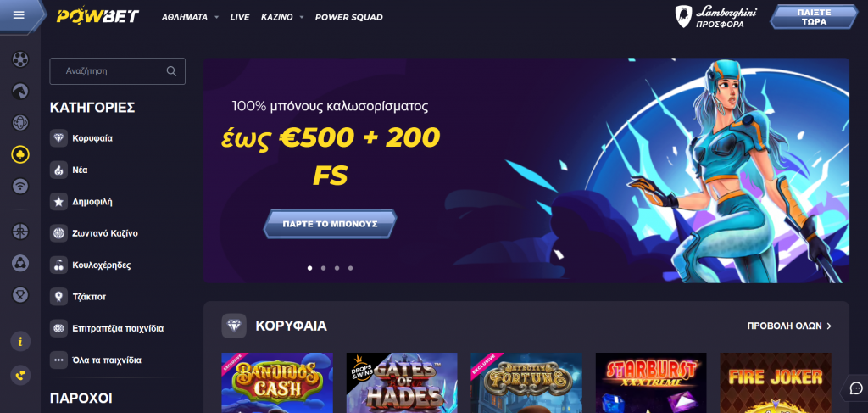The height and width of the screenshot is (413, 868).
Task: Open the hamburger menu at top left
Action: click(19, 15)
